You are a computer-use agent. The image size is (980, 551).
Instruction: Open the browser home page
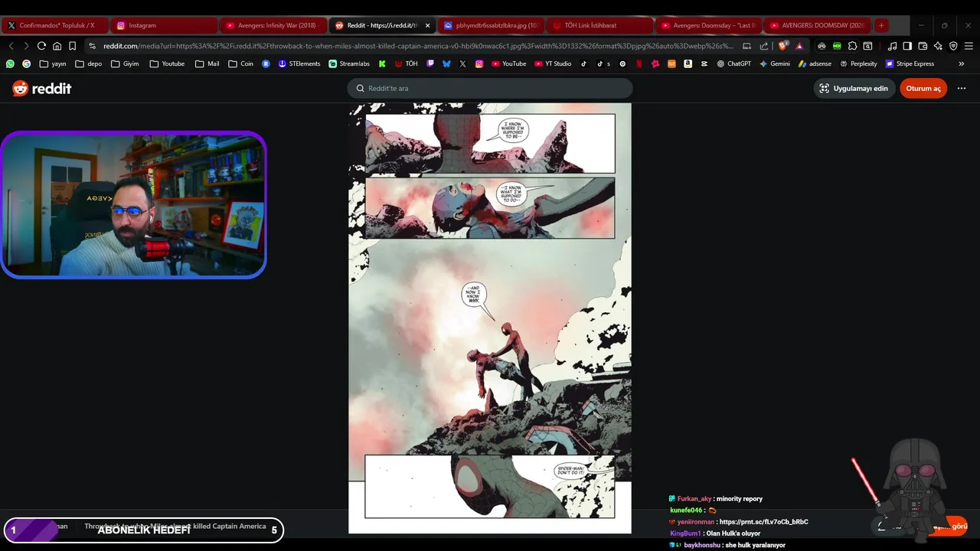pyautogui.click(x=57, y=46)
